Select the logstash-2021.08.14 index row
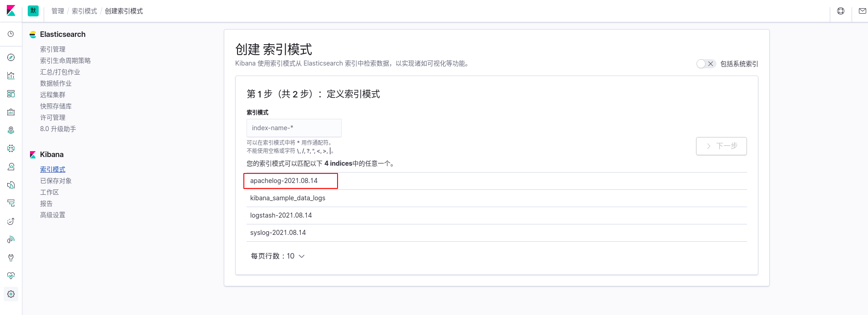868x315 pixels. [497, 215]
